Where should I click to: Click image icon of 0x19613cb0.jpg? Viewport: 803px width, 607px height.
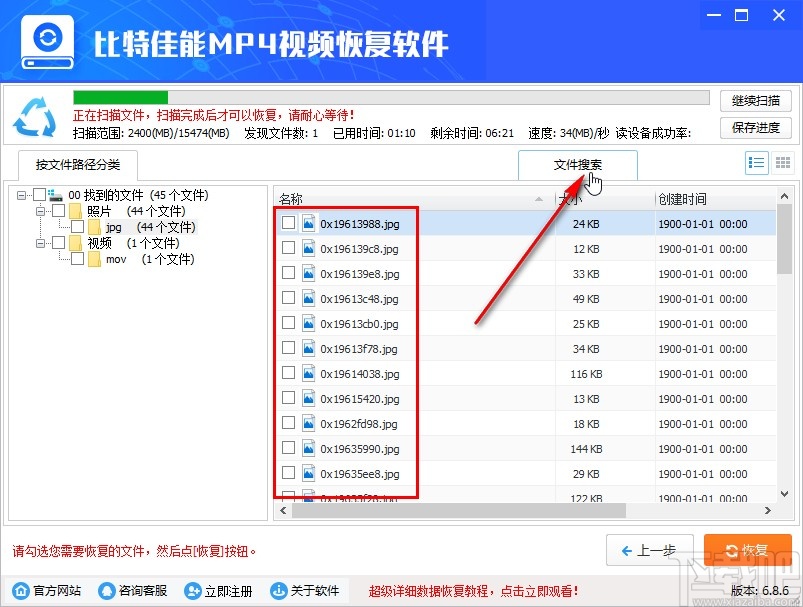tap(308, 323)
